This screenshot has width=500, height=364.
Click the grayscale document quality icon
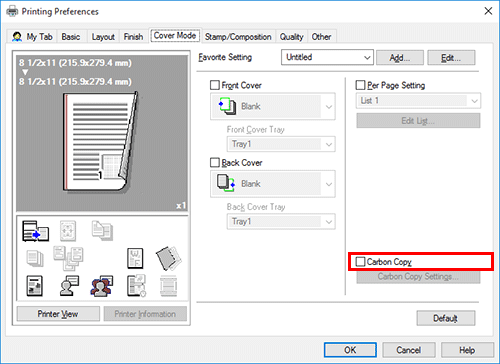(x=34, y=286)
